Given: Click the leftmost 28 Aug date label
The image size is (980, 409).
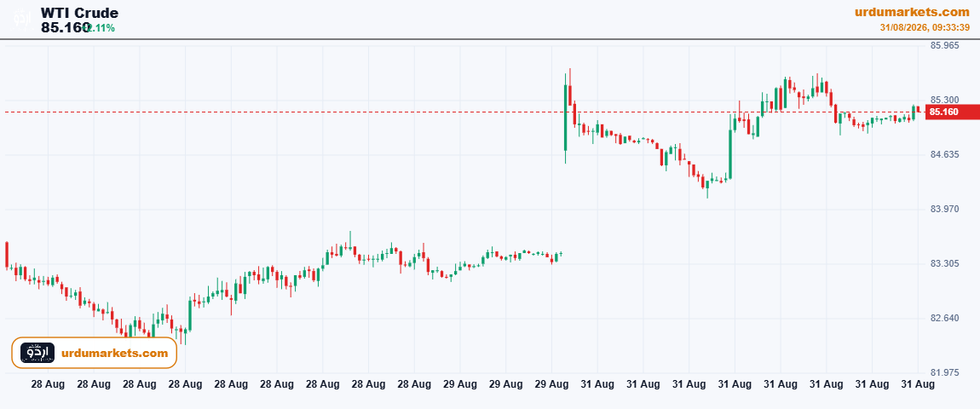Looking at the screenshot, I should pos(48,385).
